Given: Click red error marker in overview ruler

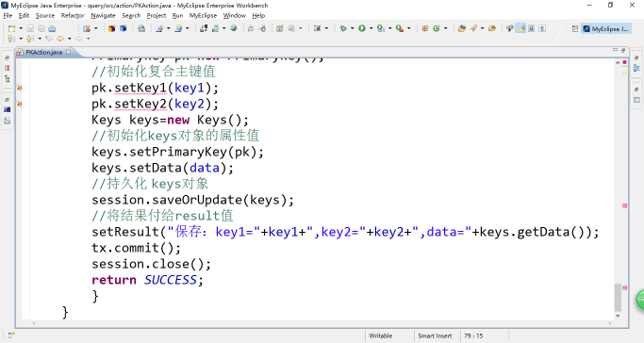Looking at the screenshot, I should click(624, 62).
